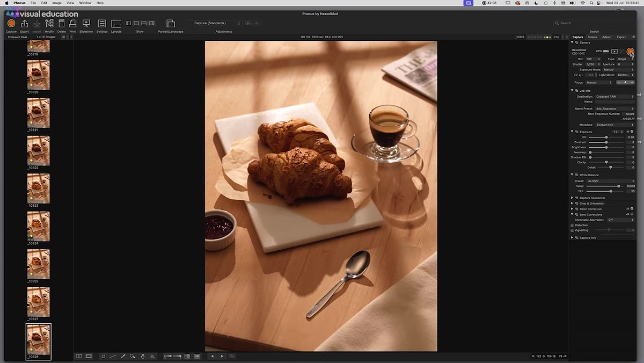Adjust the white balance Temp slider
Viewport: 644px width, 363px height.
click(x=619, y=186)
